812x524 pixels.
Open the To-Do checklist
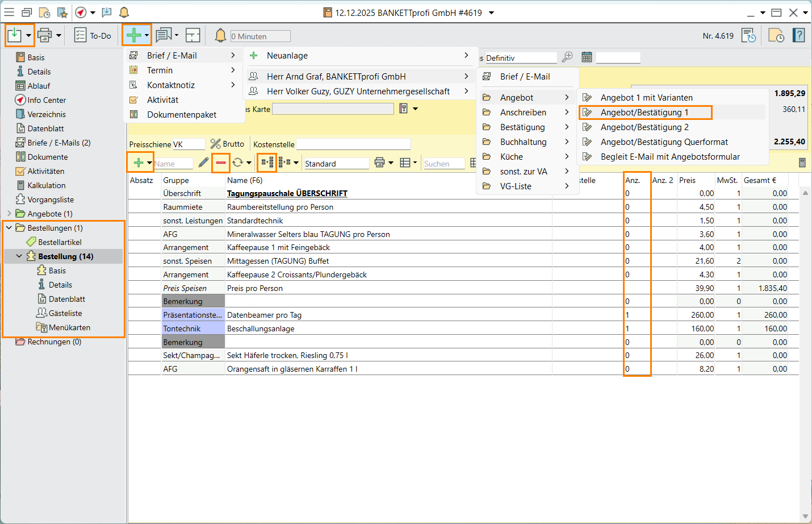pyautogui.click(x=93, y=36)
